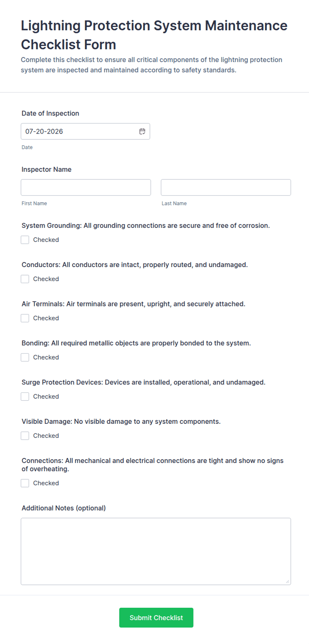309x644 pixels.
Task: Tick the Air Terminals checkbox
Action: coord(25,318)
